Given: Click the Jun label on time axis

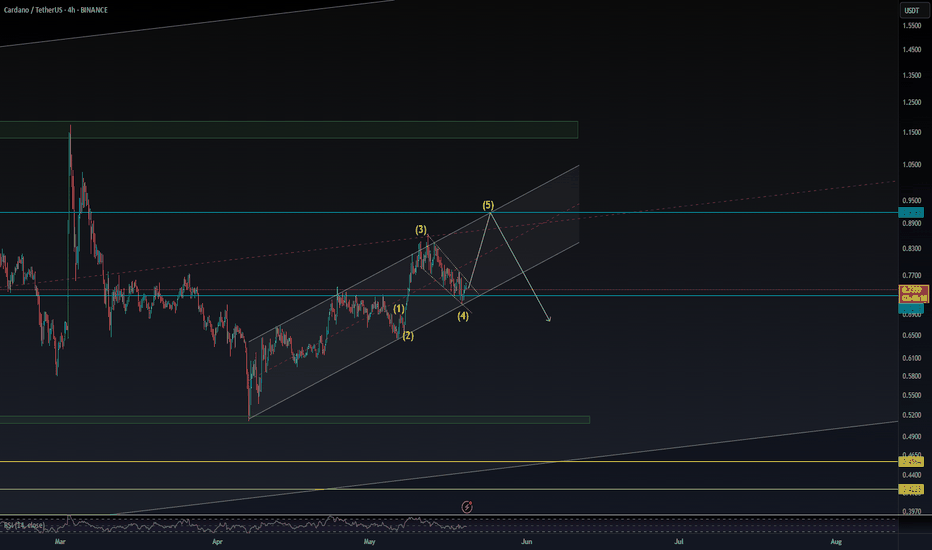Looking at the screenshot, I should (x=526, y=542).
